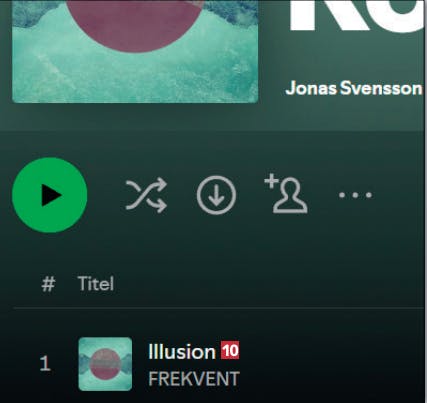Viewport: 427px width, 403px height.
Task: Toggle the download playlist arrow icon
Action: (x=216, y=195)
